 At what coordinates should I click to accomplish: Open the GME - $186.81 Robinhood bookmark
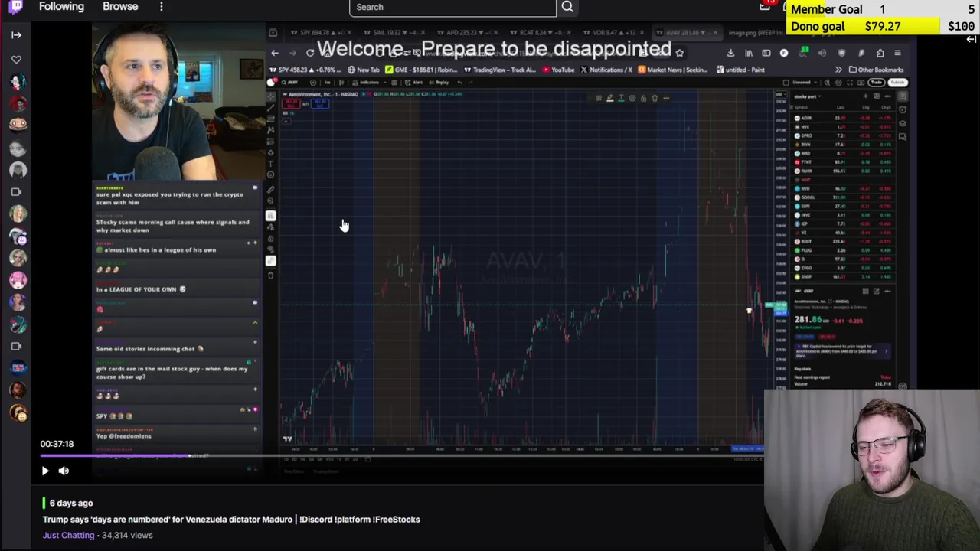(x=421, y=70)
